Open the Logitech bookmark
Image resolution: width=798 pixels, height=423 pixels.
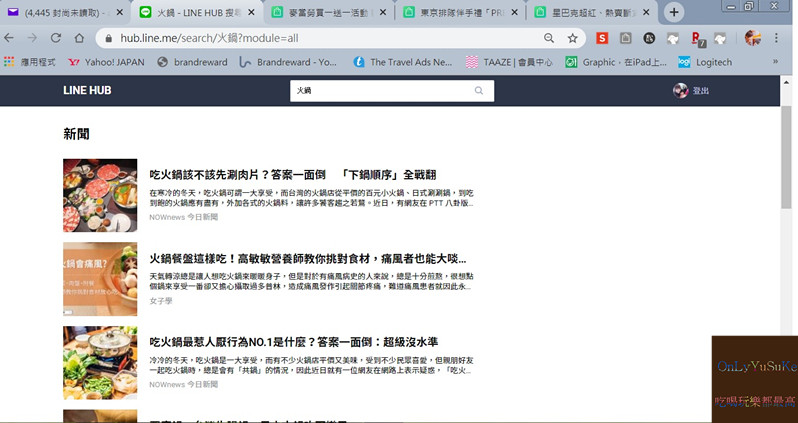coord(705,62)
